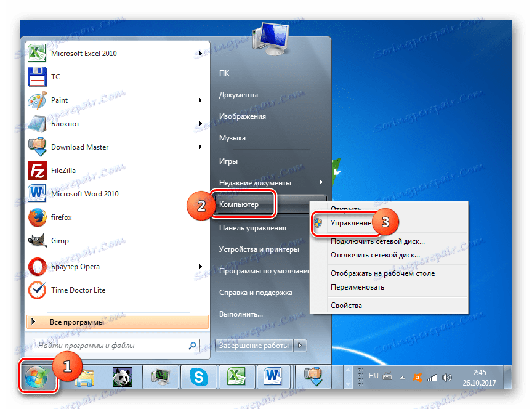This screenshot has height=409, width=532.
Task: Switch to Word on taskbar
Action: pyautogui.click(x=274, y=377)
